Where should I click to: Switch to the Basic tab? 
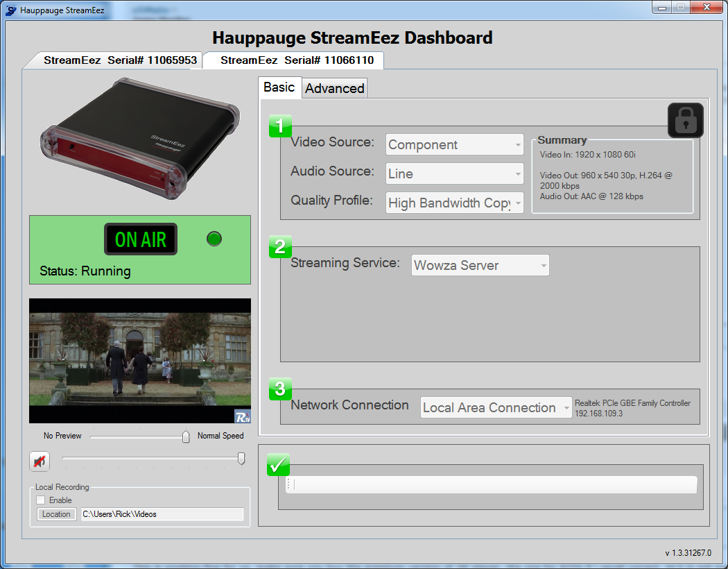click(x=279, y=87)
